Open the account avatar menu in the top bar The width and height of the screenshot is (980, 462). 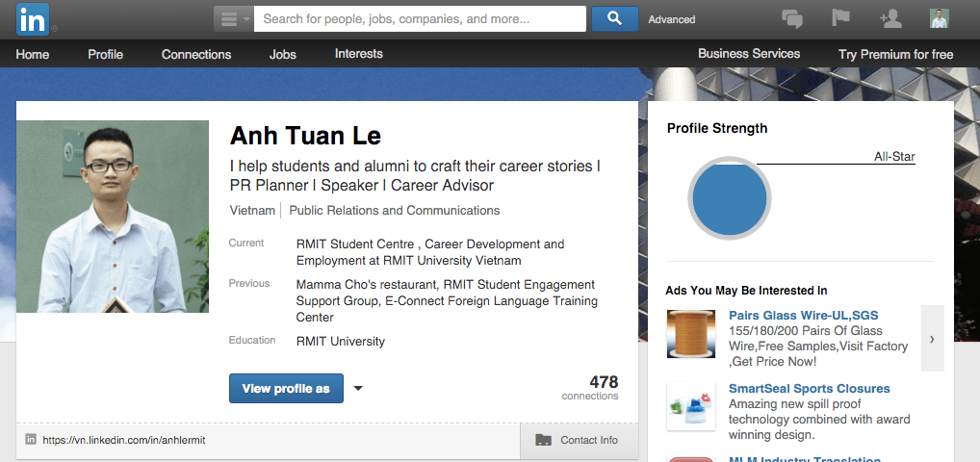[x=939, y=18]
